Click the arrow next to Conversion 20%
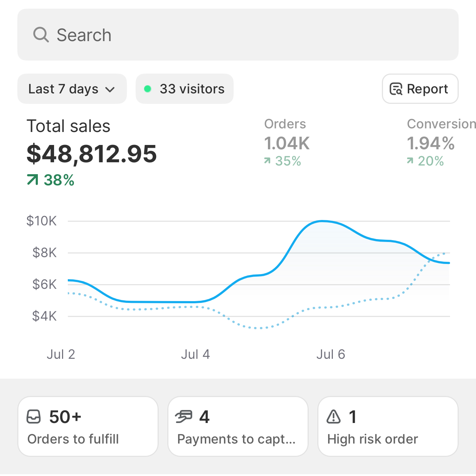 point(410,161)
